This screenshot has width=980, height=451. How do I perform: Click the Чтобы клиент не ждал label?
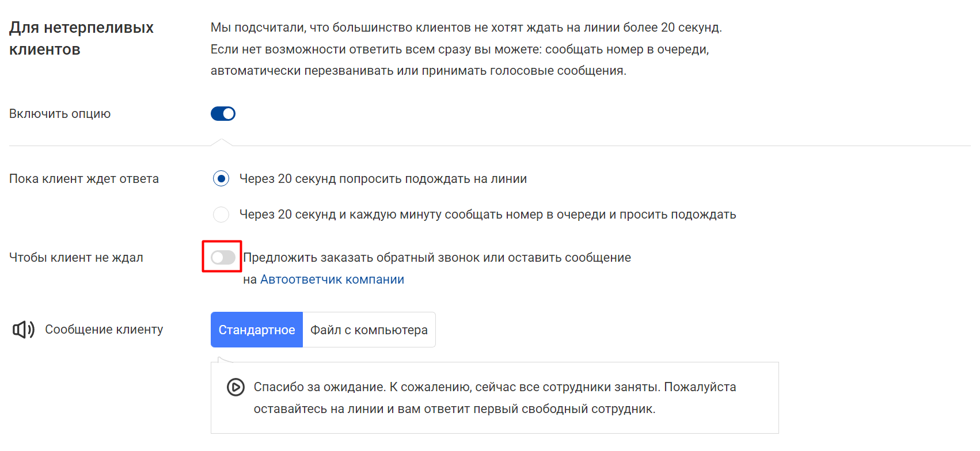(x=76, y=258)
